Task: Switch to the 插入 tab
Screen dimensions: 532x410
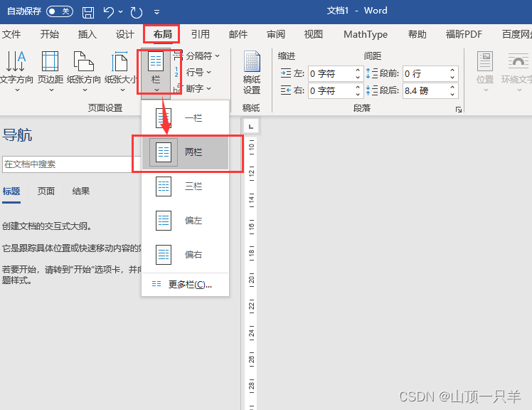Action: pos(87,34)
